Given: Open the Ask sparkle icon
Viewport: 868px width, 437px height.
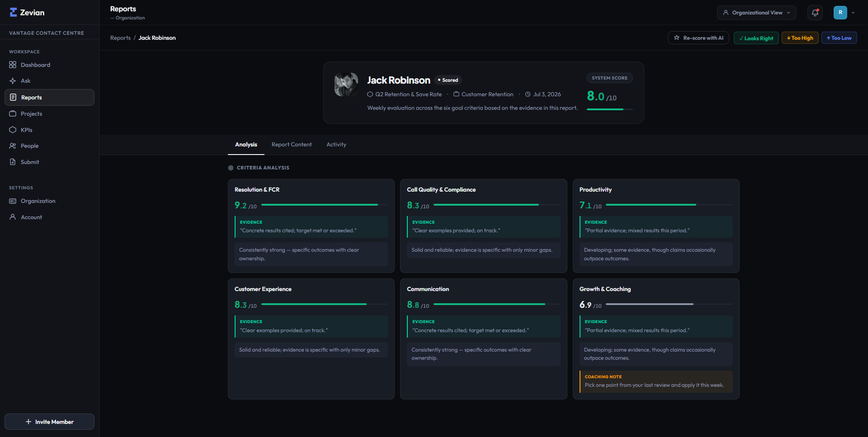Looking at the screenshot, I should (13, 81).
